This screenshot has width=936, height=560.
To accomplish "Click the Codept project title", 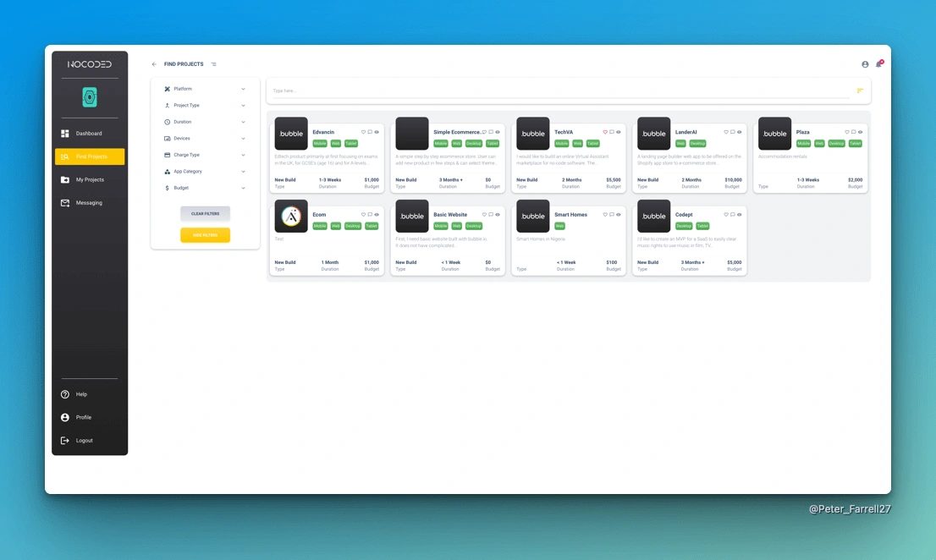I will pos(684,215).
